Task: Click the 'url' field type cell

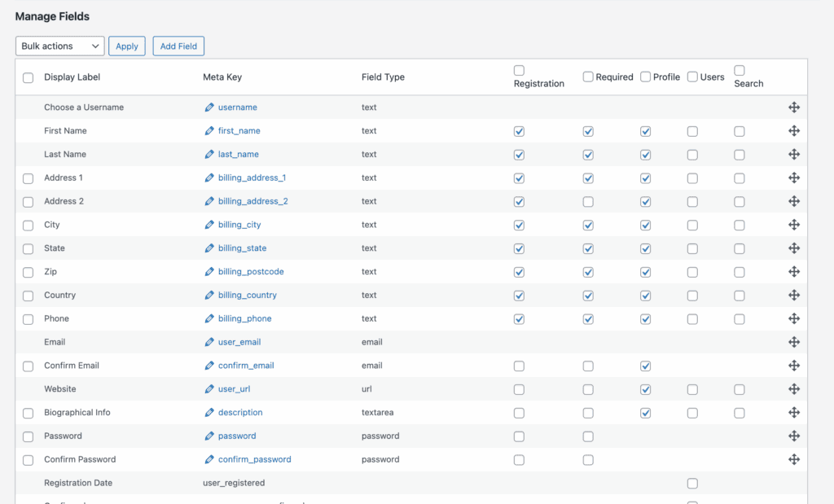Action: point(367,389)
